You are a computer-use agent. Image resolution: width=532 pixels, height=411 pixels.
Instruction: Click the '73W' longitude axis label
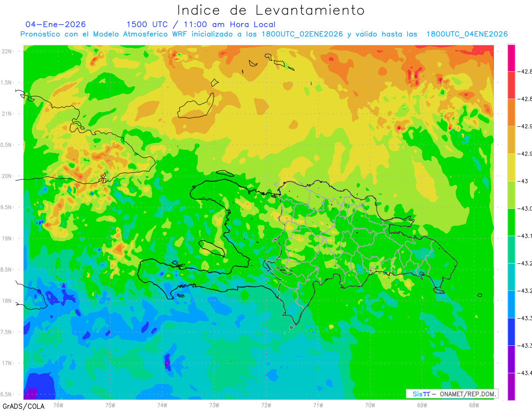(x=214, y=405)
